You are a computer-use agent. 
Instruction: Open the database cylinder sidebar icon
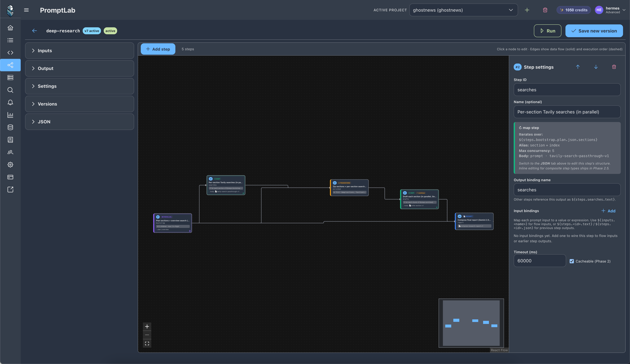pos(10,127)
